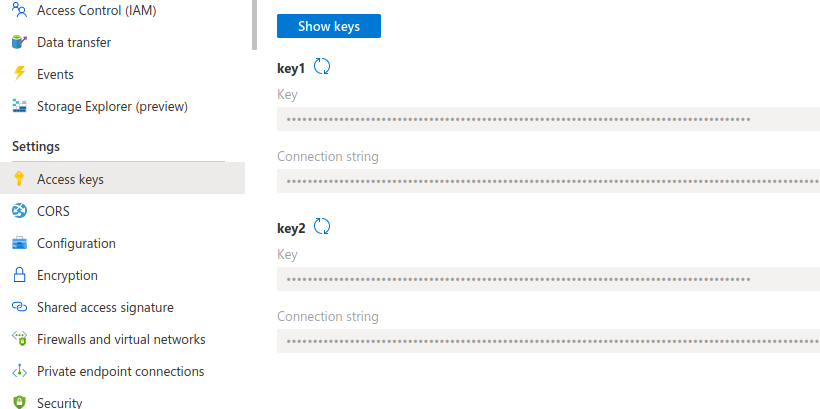Click the key2 Key masked field

(x=549, y=279)
